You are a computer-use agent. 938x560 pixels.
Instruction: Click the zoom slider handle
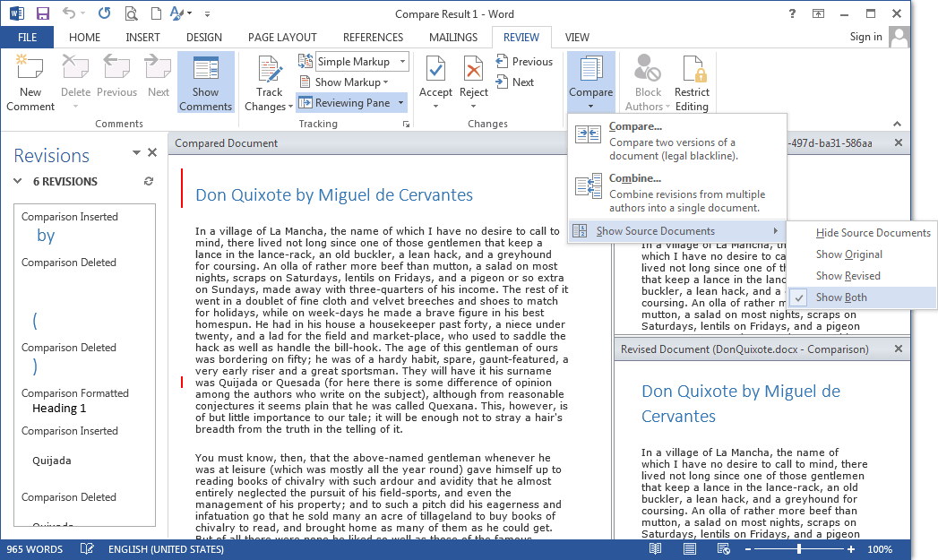tap(798, 549)
